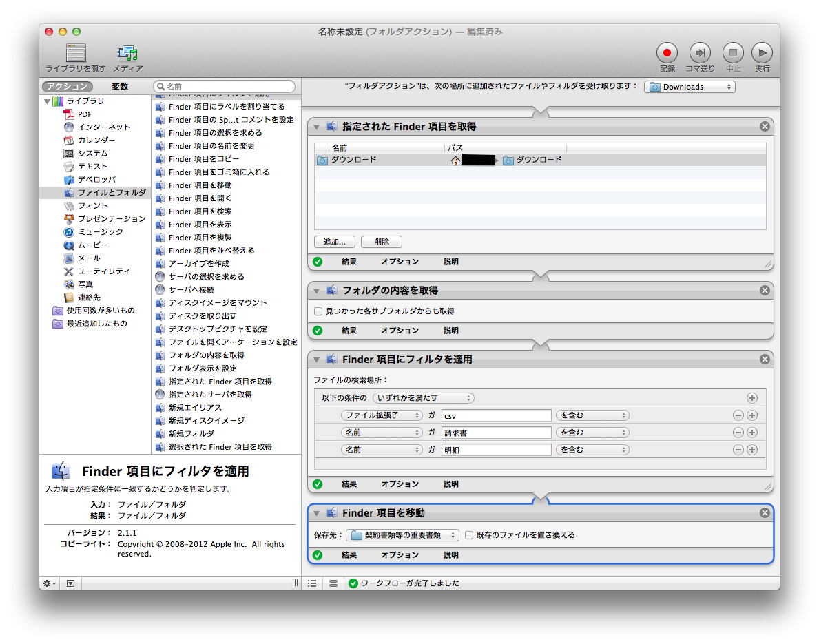Open the 保存先 destination folder dropdown

(x=402, y=535)
